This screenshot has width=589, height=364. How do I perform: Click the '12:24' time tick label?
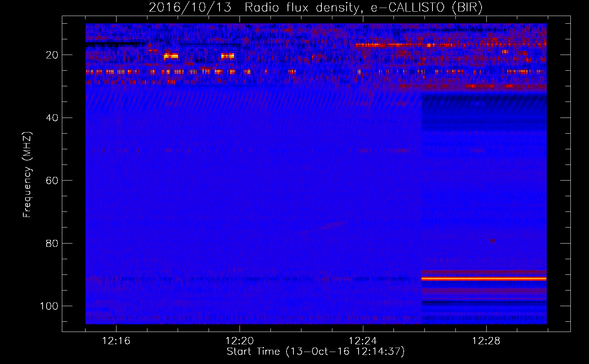(x=363, y=341)
